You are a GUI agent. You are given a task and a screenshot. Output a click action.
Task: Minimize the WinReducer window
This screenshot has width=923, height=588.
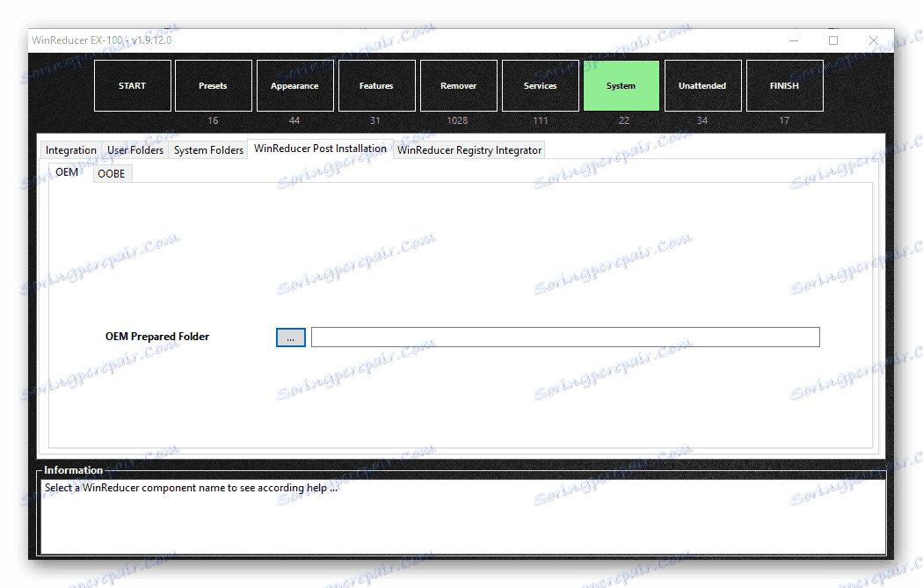click(x=794, y=40)
